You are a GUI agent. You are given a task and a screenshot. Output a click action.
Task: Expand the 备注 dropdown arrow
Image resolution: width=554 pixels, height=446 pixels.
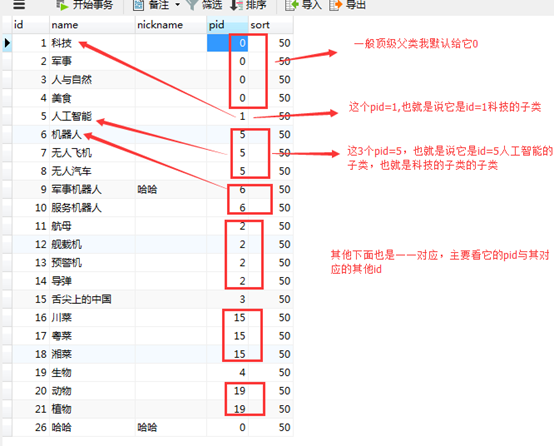[178, 5]
